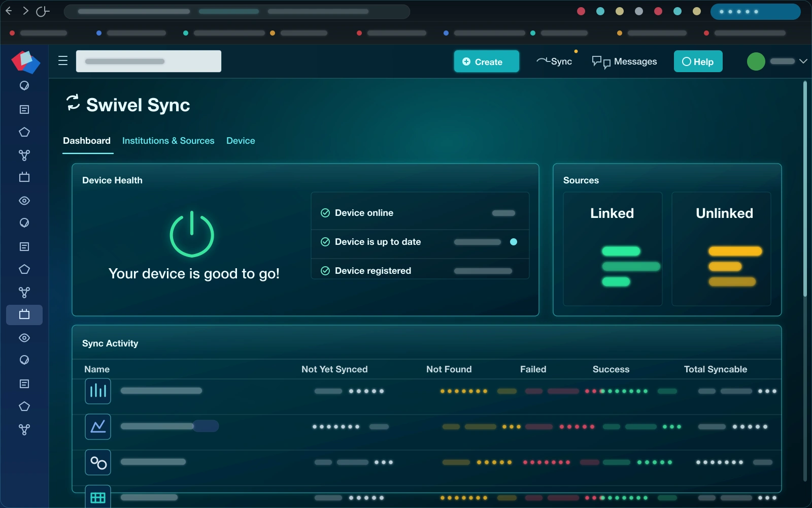Click the Not Yet Synced column header
This screenshot has width=812, height=508.
[334, 369]
